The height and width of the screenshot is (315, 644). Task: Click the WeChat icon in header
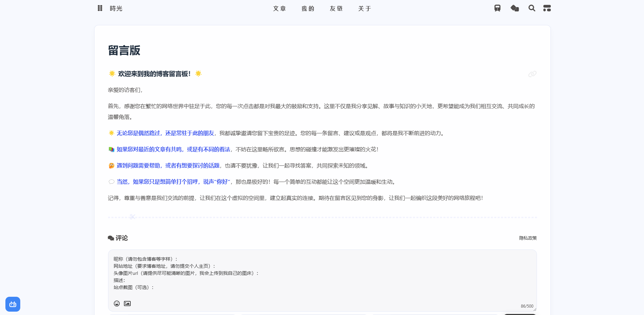[x=515, y=8]
